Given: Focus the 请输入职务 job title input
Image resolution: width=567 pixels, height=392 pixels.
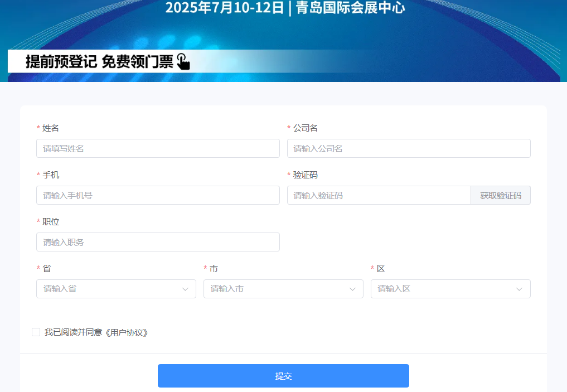Looking at the screenshot, I should 158,242.
